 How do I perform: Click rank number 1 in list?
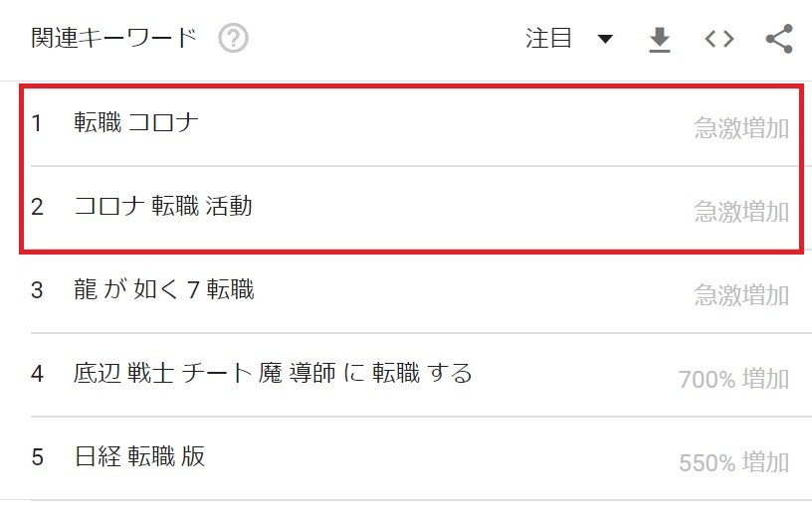[36, 123]
